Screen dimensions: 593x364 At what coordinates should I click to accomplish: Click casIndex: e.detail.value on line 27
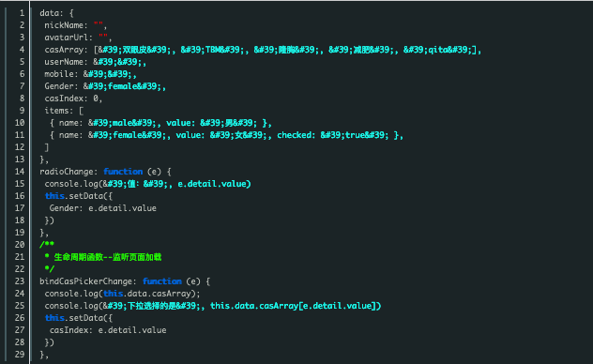(x=108, y=330)
